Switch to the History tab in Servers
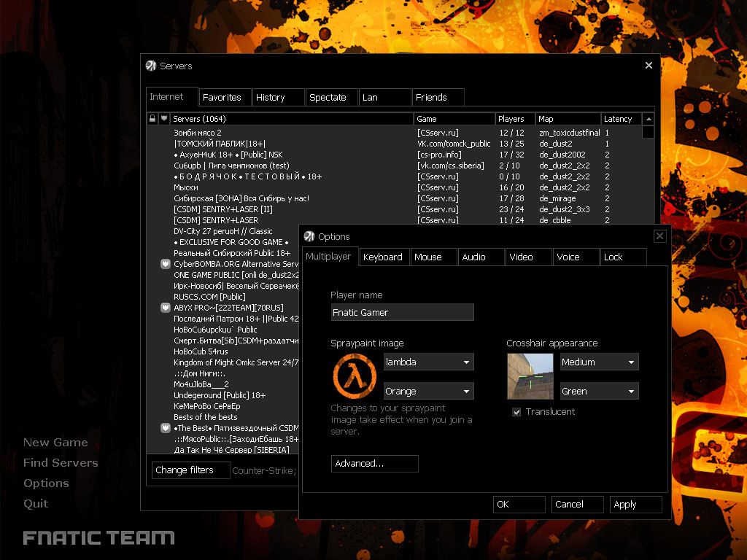This screenshot has height=560, width=747. pyautogui.click(x=278, y=97)
